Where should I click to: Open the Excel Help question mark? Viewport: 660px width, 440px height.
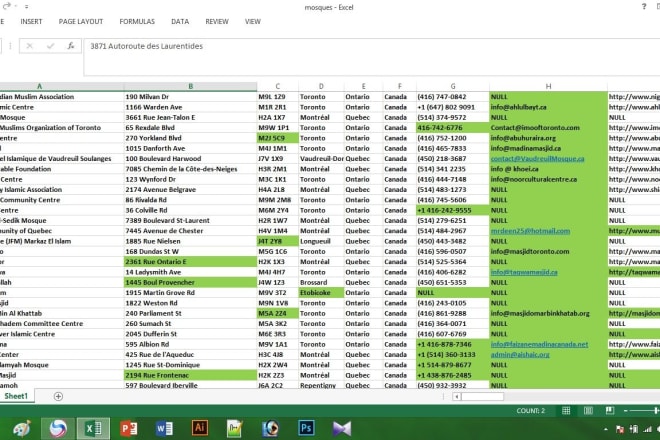pos(644,7)
